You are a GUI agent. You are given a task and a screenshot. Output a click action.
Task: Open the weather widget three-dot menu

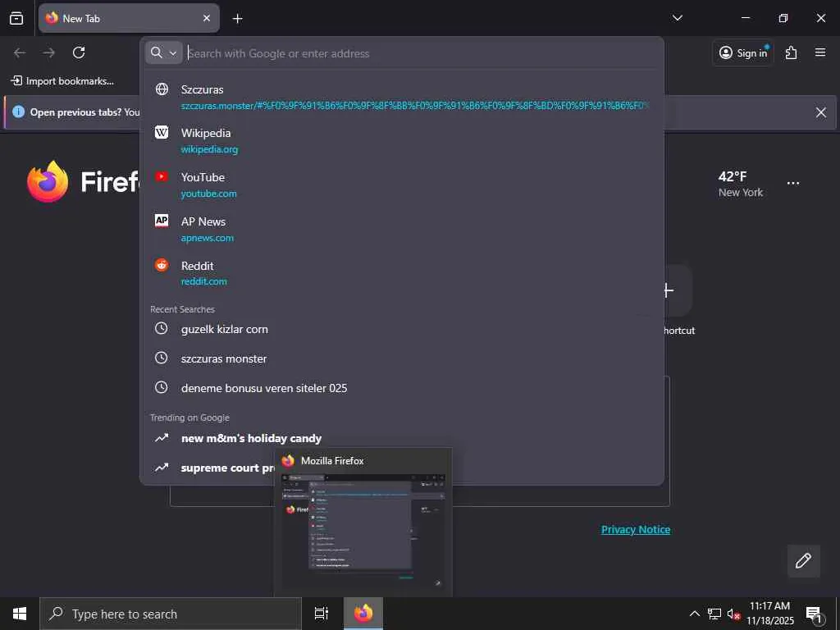(793, 183)
